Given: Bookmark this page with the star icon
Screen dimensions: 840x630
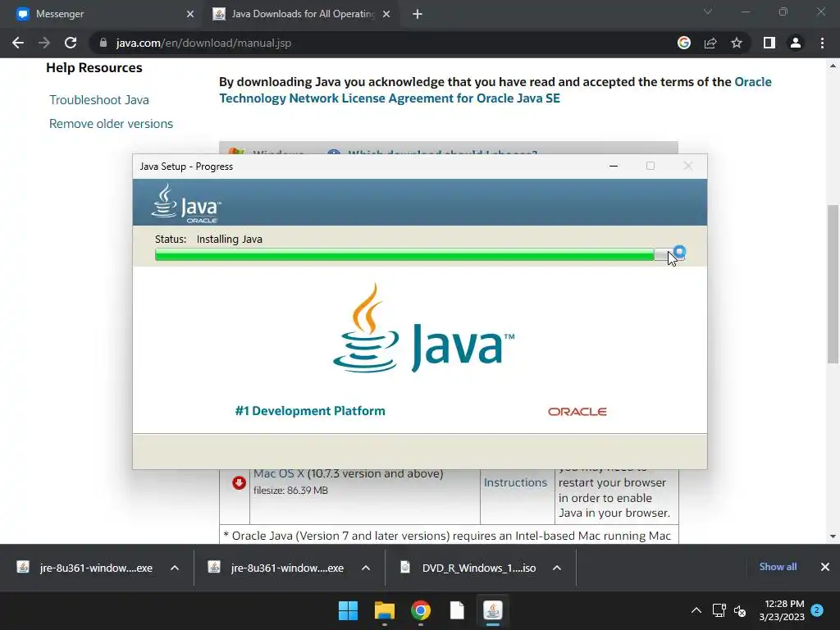Looking at the screenshot, I should (737, 43).
